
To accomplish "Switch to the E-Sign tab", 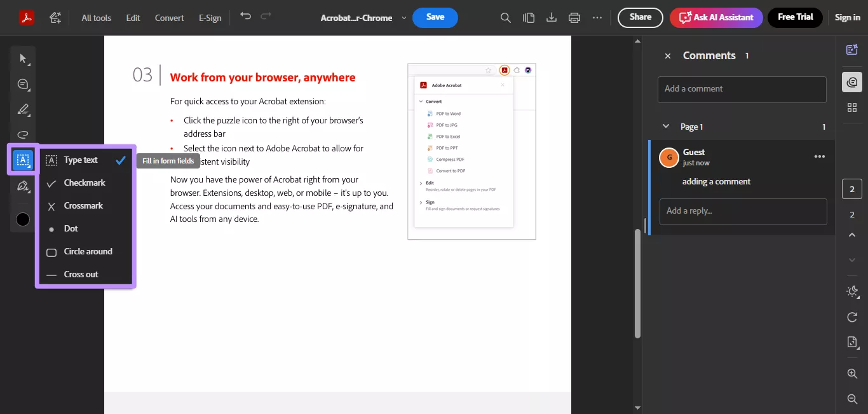I will click(210, 18).
